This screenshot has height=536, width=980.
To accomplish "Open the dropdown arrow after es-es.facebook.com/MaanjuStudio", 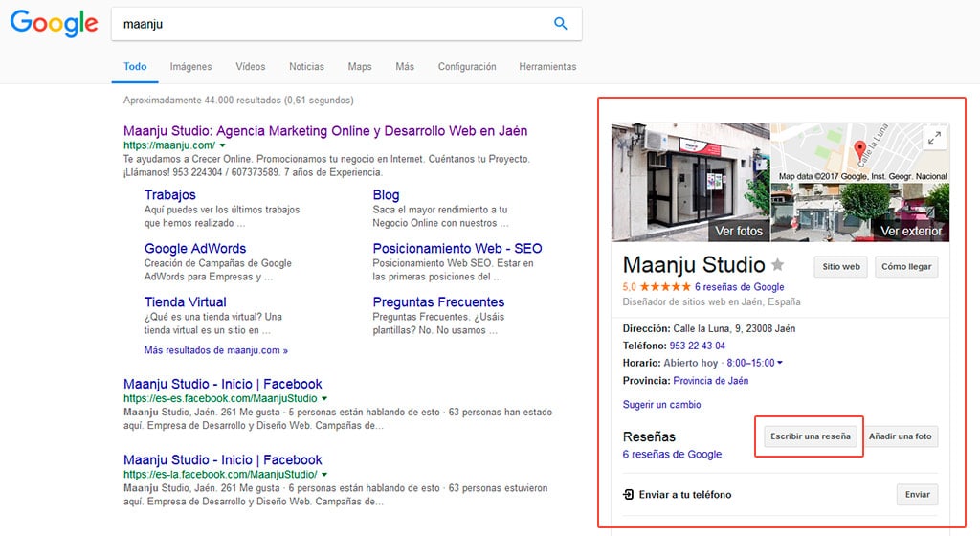I will click(x=324, y=398).
